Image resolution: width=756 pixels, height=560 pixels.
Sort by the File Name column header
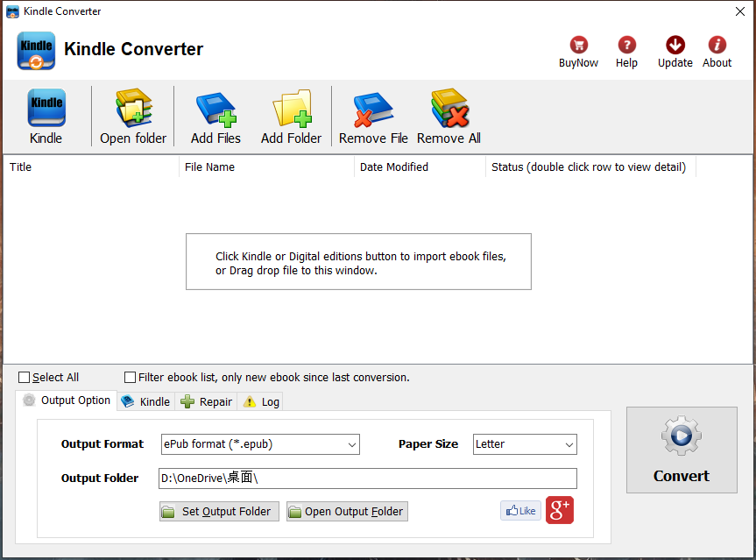point(266,167)
